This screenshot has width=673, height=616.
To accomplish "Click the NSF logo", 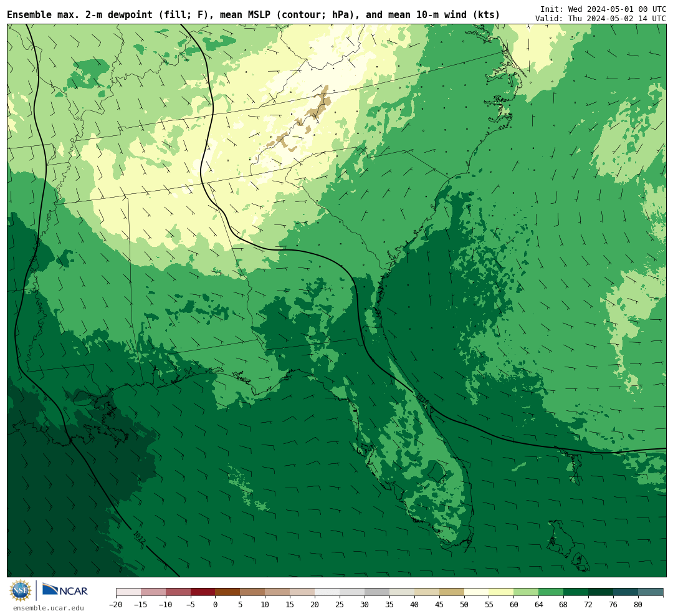I will tap(21, 590).
